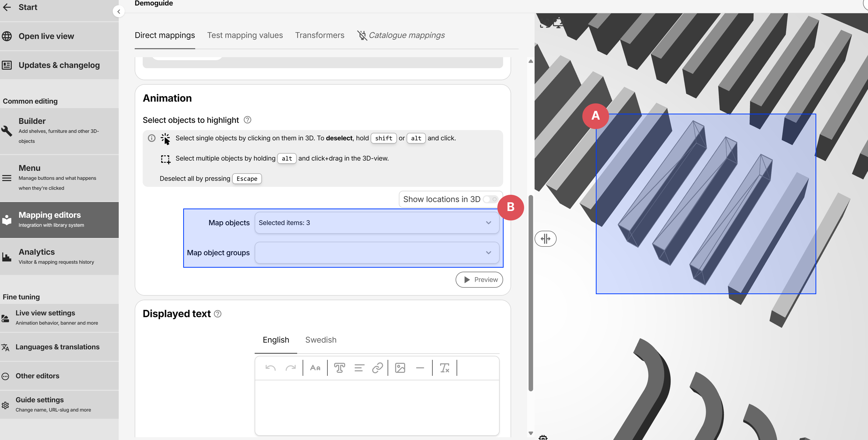868x440 pixels.
Task: Open the Analytics panel
Action: coord(37,252)
